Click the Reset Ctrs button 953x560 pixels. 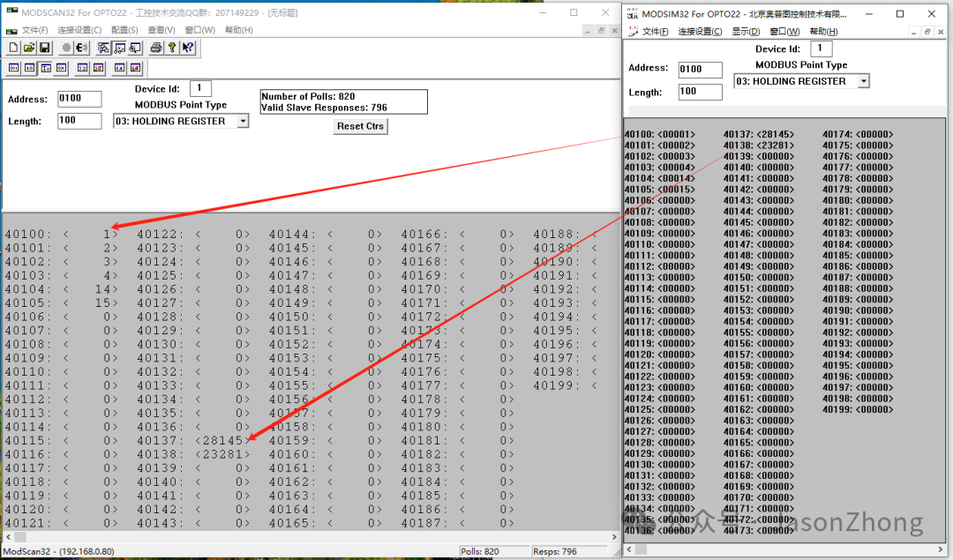360,126
